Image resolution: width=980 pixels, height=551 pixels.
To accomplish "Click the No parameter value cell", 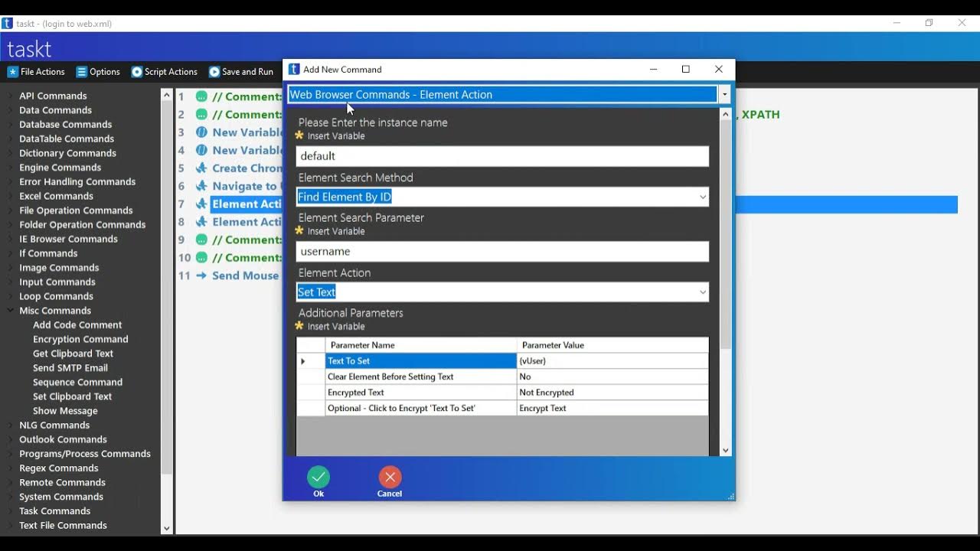I will point(612,377).
